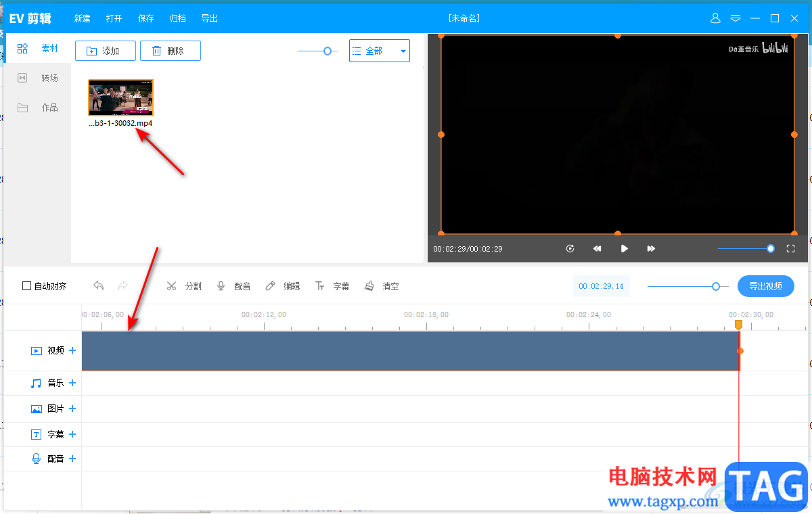The width and height of the screenshot is (812, 514).
Task: Click the plus icon on 音乐 track
Action: click(x=72, y=383)
